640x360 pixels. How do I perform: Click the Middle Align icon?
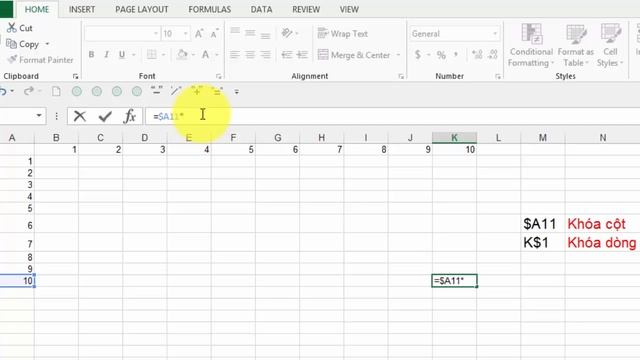250,33
